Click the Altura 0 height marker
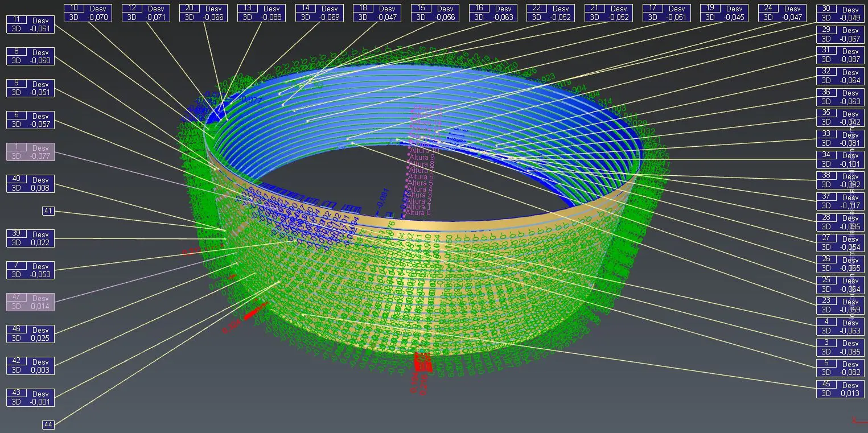 coord(420,213)
